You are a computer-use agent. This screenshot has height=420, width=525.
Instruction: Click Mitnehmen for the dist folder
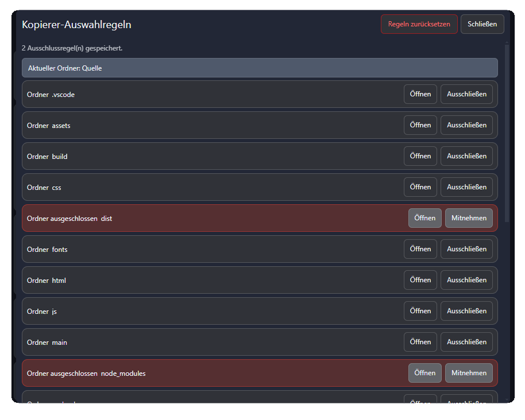tap(469, 218)
